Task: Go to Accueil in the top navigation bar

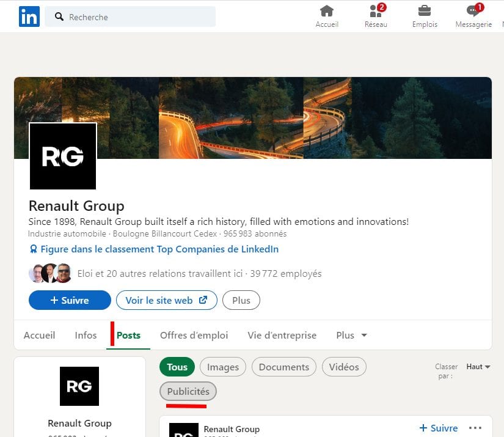Action: tap(327, 17)
